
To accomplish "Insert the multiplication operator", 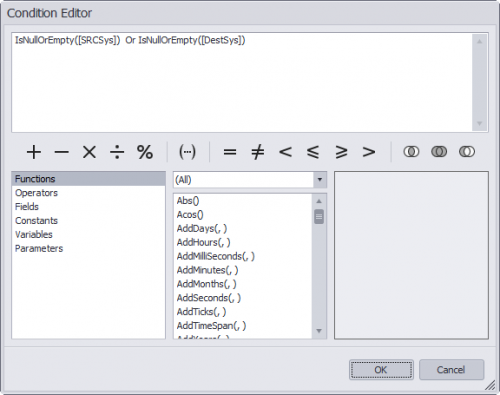I will point(89,152).
